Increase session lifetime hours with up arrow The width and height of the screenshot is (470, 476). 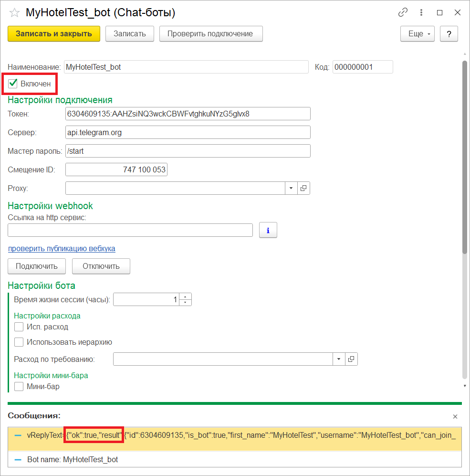tap(185, 296)
